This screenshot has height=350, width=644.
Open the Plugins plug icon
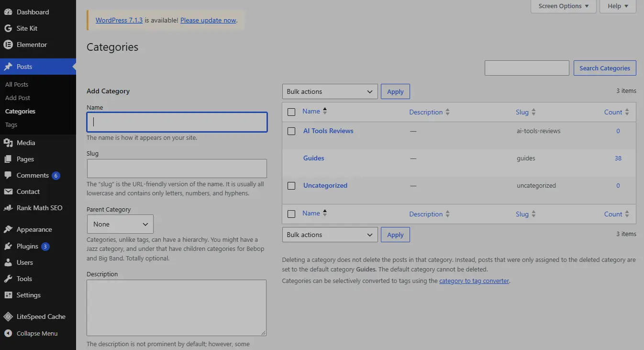click(x=8, y=246)
